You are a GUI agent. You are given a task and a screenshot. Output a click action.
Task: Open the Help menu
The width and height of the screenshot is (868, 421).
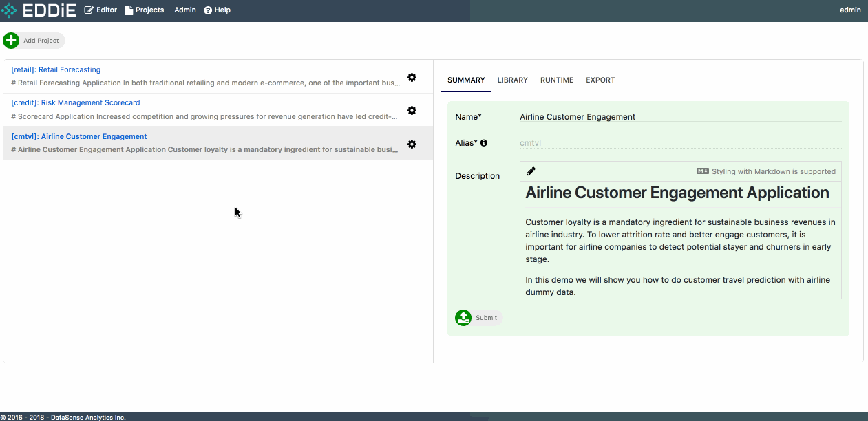[x=217, y=10]
